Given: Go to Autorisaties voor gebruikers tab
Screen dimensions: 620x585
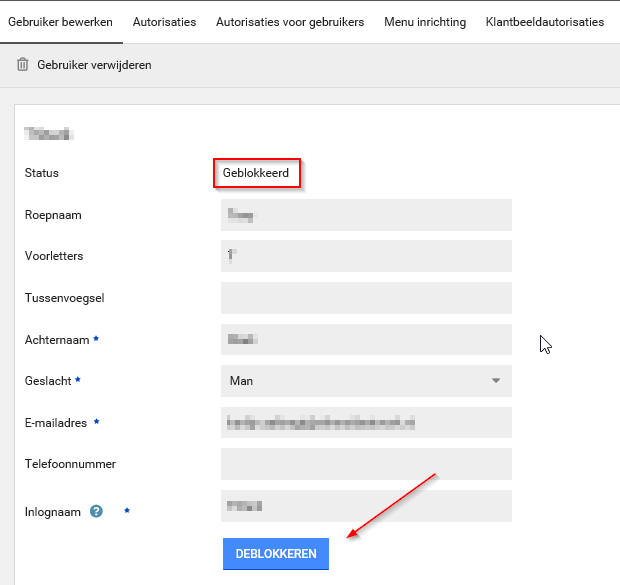Looking at the screenshot, I should 290,22.
